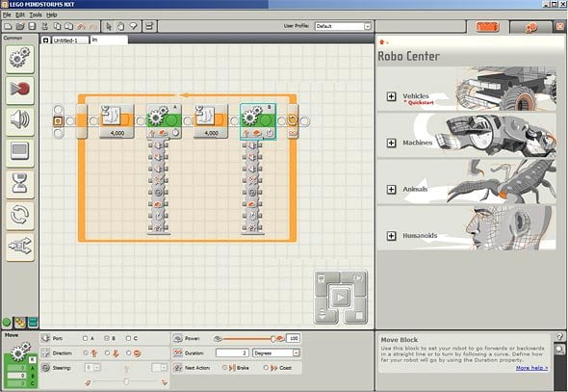Select the Comment tool

133,26
